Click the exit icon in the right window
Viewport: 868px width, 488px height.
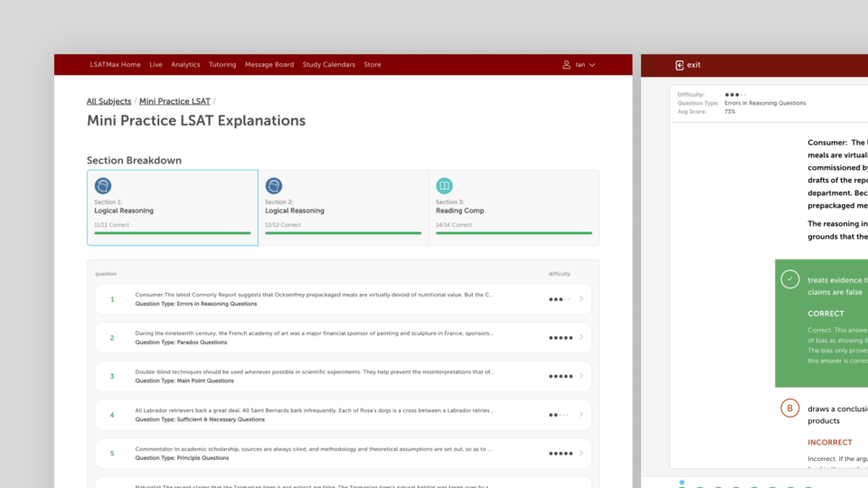679,65
